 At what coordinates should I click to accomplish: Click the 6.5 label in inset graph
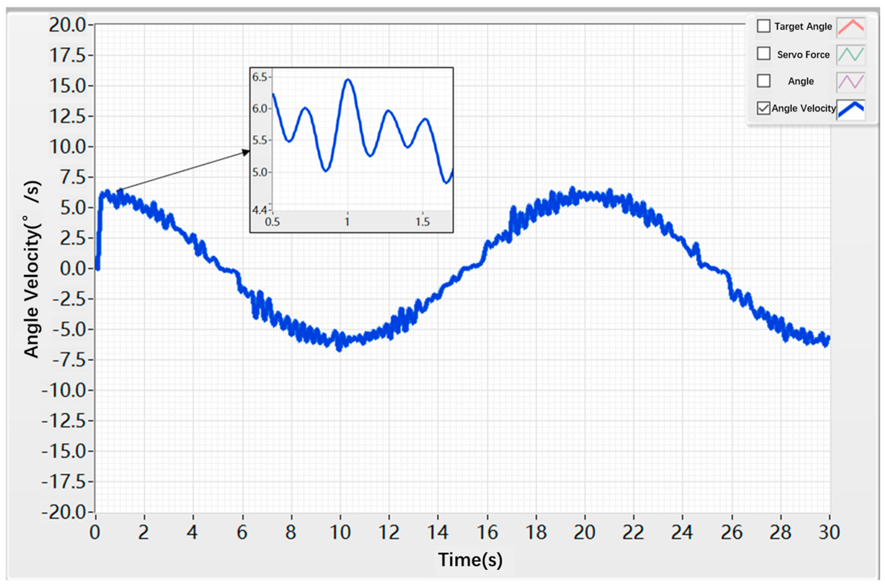pos(259,77)
